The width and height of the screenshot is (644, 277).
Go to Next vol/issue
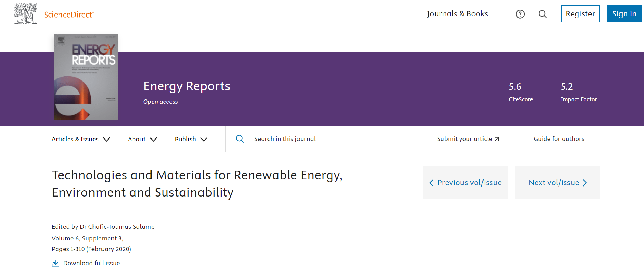tap(558, 182)
